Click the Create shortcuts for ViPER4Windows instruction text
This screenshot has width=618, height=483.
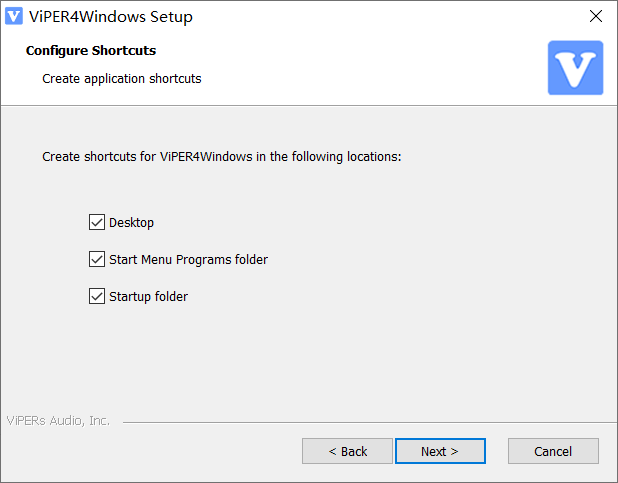tap(222, 157)
